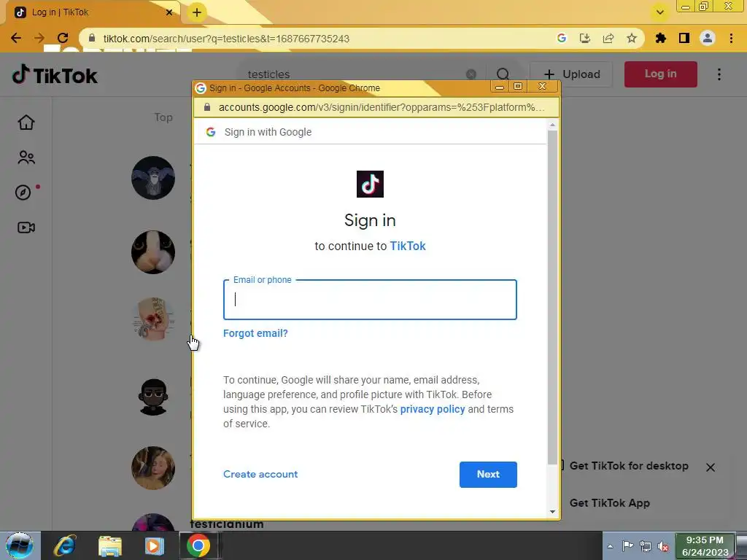Dismiss the Get TikTok for desktop banner
Screen dimensions: 747x560
click(710, 467)
